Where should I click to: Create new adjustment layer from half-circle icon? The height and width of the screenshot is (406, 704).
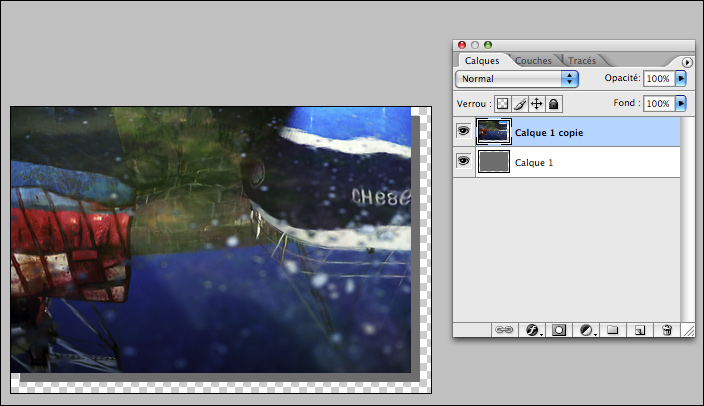click(x=586, y=329)
